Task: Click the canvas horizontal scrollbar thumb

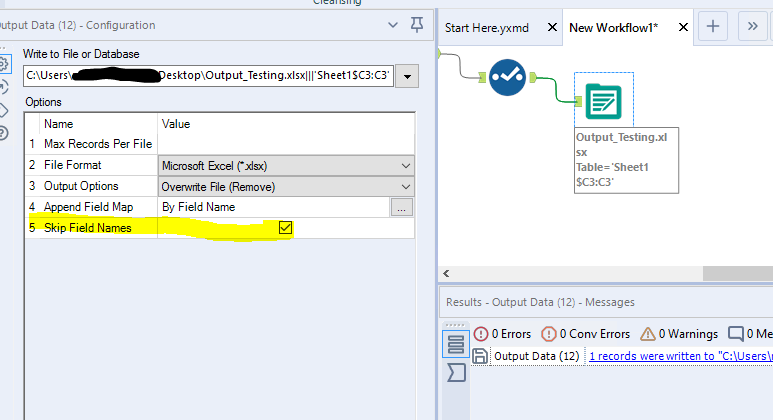Action: [738, 273]
